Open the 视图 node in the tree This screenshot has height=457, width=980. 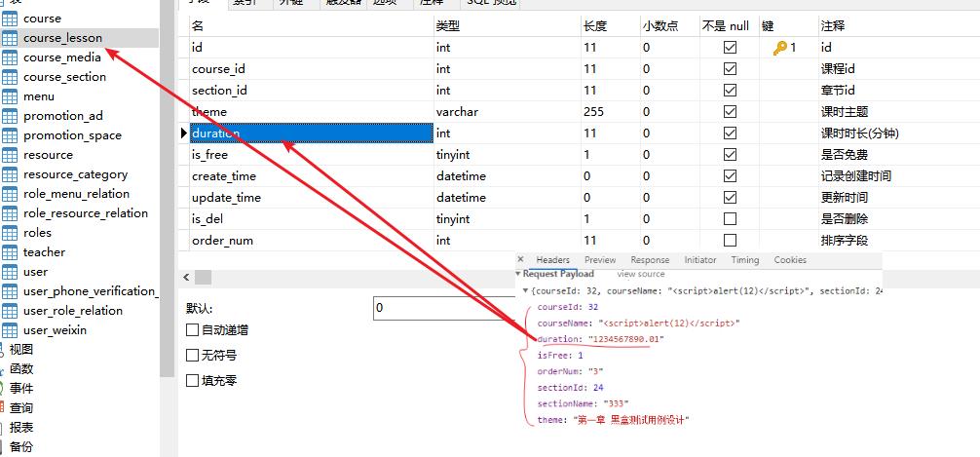(20, 350)
